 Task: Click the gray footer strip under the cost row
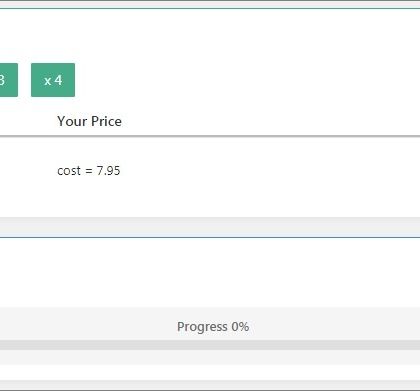coord(210,227)
